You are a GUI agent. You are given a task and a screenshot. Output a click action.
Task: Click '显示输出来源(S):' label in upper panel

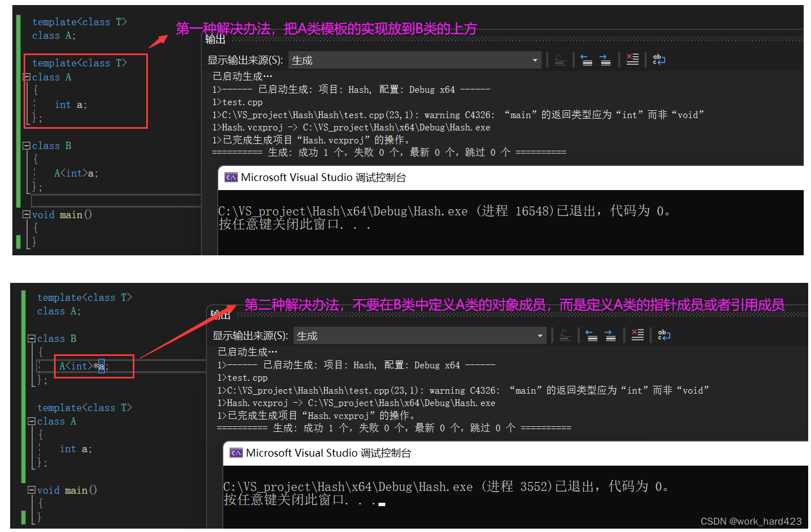point(245,60)
